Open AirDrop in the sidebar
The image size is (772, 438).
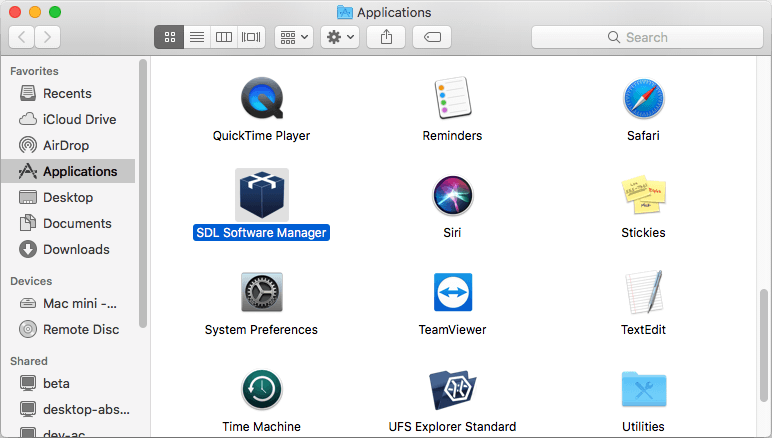click(68, 146)
